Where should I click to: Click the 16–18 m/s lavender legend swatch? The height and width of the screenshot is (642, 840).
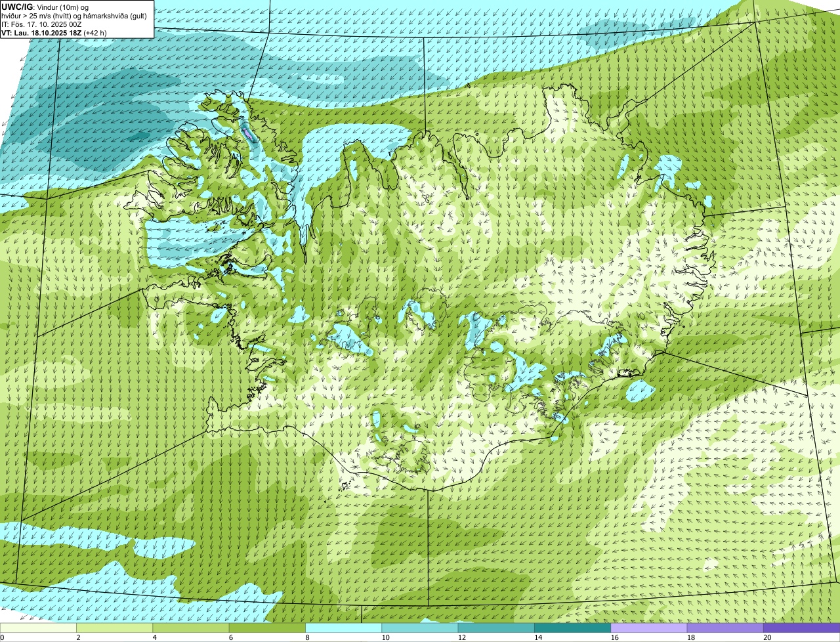coord(648,628)
